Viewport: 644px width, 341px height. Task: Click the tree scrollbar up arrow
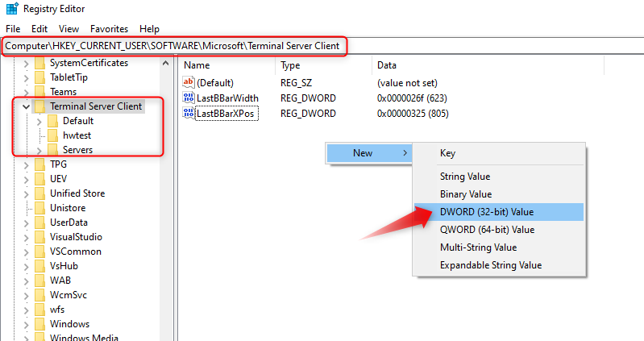[166, 63]
